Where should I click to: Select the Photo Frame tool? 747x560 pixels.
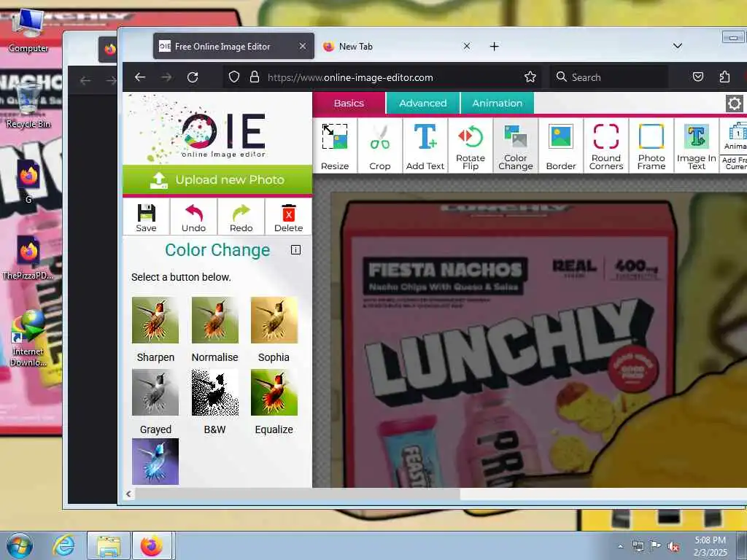[651, 146]
